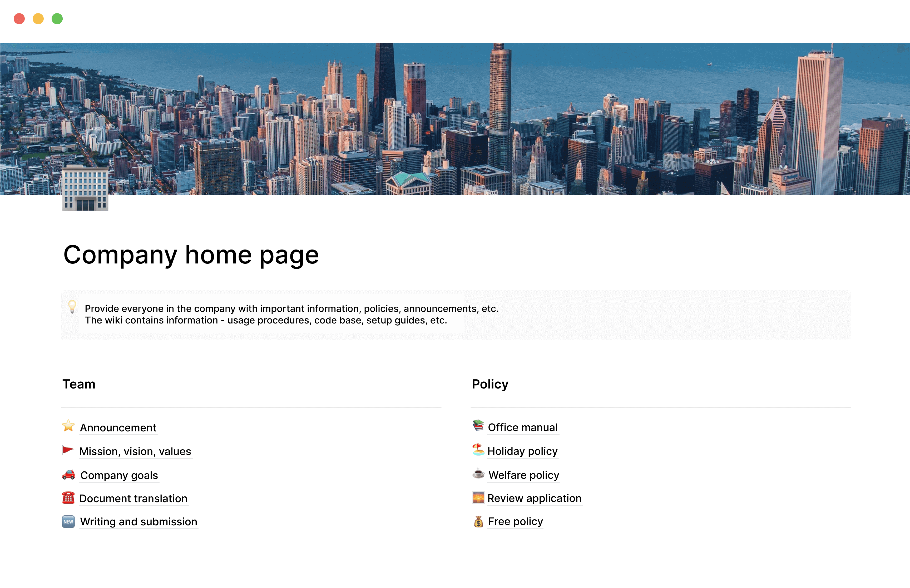
Task: Open the Document translation page
Action: 133,498
